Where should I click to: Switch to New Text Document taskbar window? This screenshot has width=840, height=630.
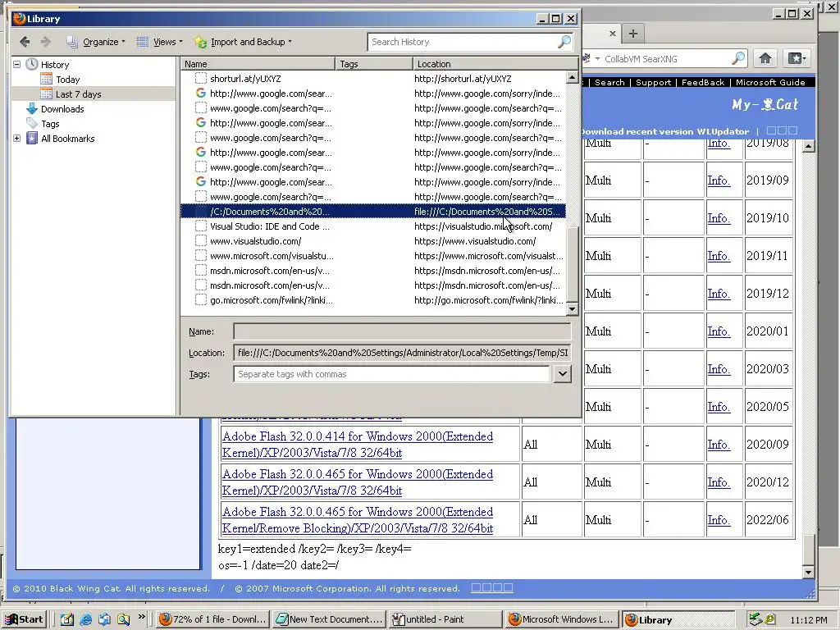(329, 619)
